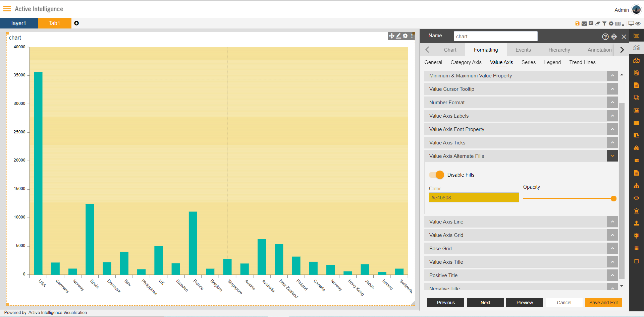Open the Category Axis sub-tab
This screenshot has height=317, width=644.
coord(466,62)
